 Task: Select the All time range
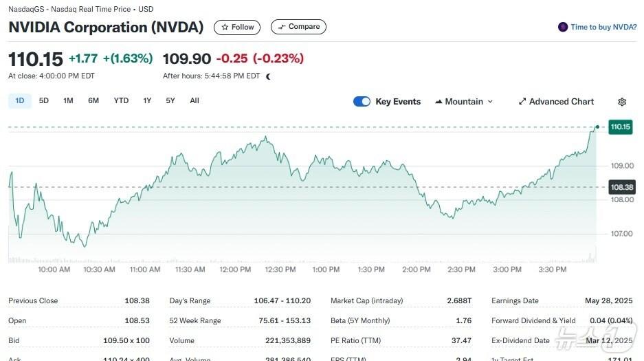coord(195,101)
